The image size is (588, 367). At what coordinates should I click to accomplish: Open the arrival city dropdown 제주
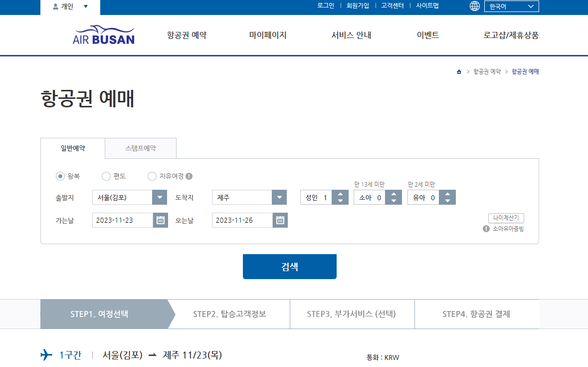point(279,197)
